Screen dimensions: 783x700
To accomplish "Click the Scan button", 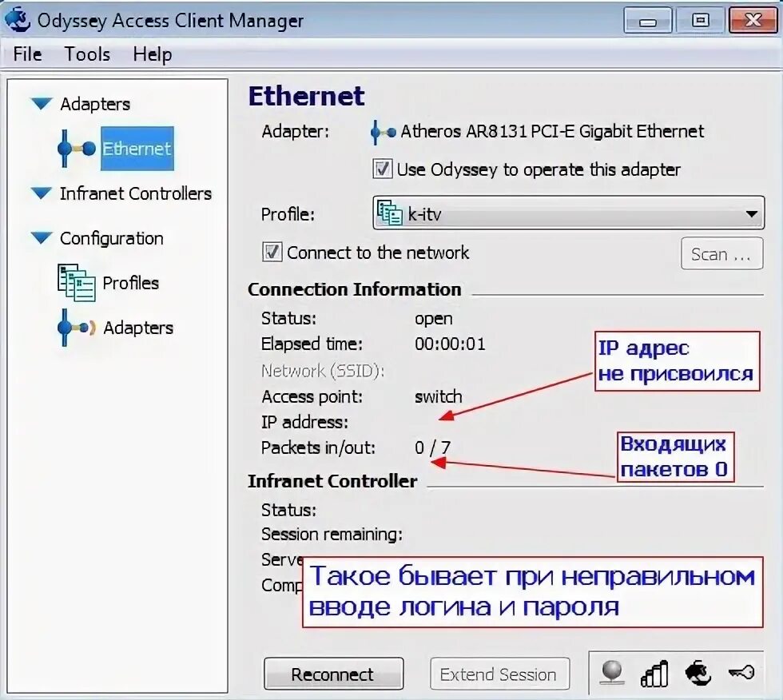I will [x=721, y=253].
